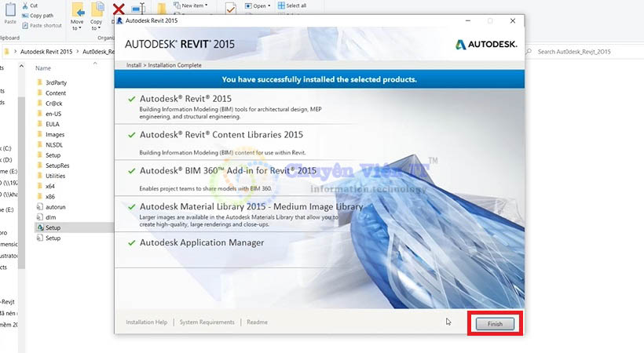
Task: Select the Cr@ck folder
Action: point(54,104)
